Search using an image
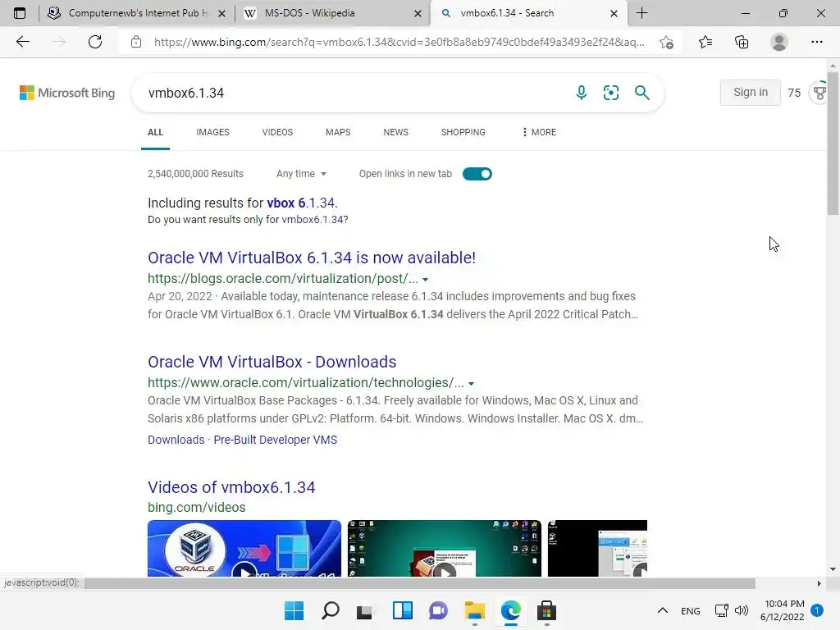Image resolution: width=840 pixels, height=630 pixels. coord(610,93)
